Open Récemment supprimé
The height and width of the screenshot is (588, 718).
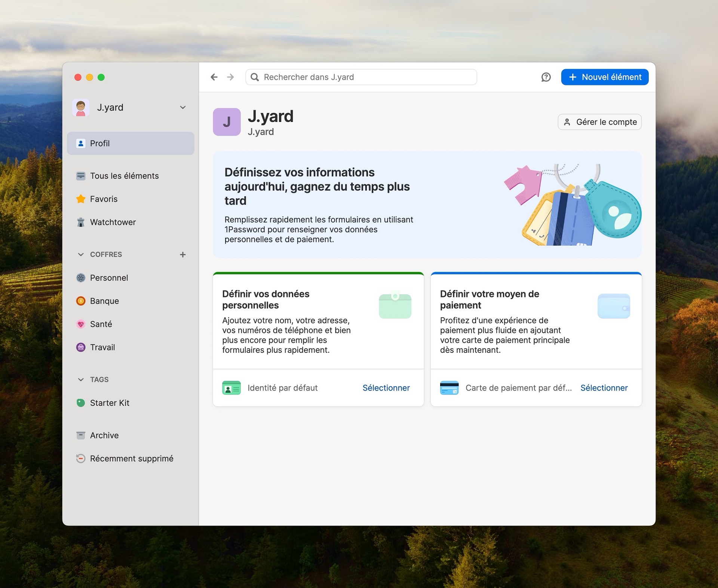[131, 459]
